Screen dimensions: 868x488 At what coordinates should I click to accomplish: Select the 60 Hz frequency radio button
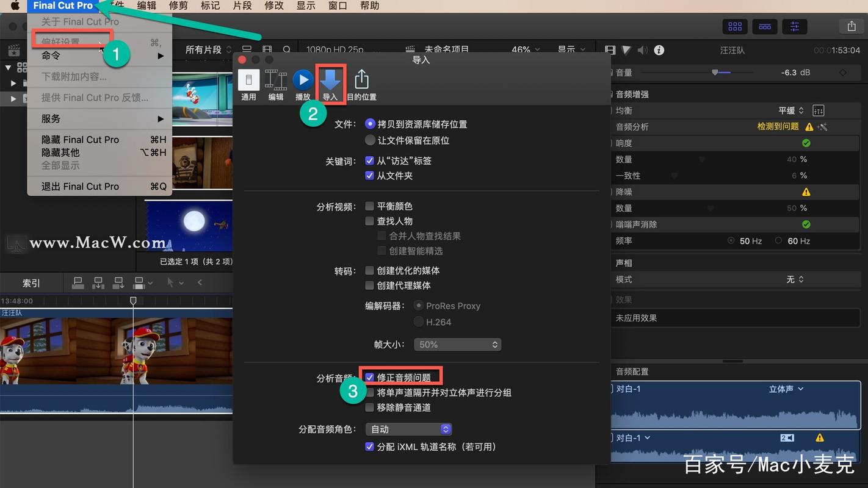(778, 241)
